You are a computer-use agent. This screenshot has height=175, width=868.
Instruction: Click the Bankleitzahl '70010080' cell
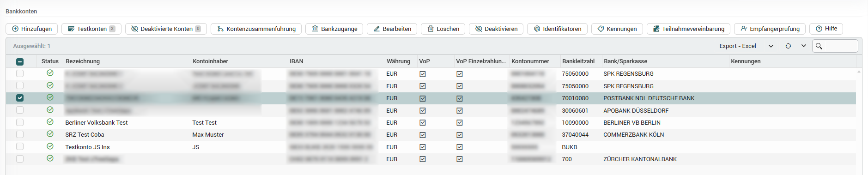(575, 98)
